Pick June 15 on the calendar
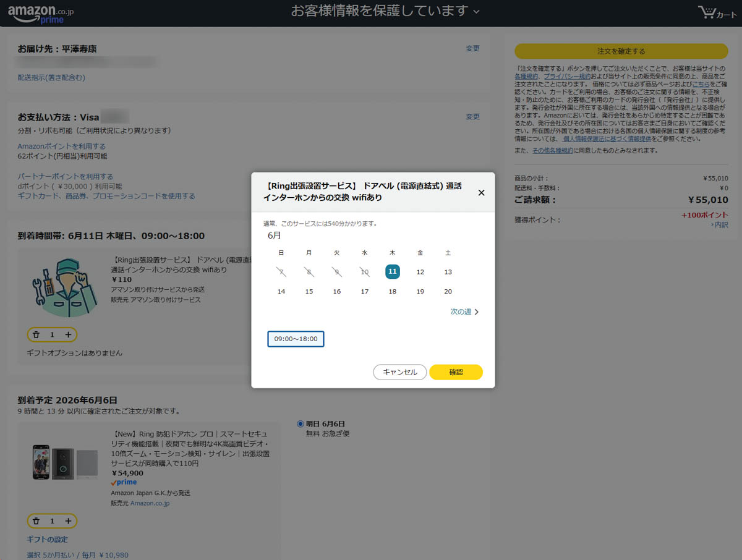This screenshot has height=560, width=742. 309,291
